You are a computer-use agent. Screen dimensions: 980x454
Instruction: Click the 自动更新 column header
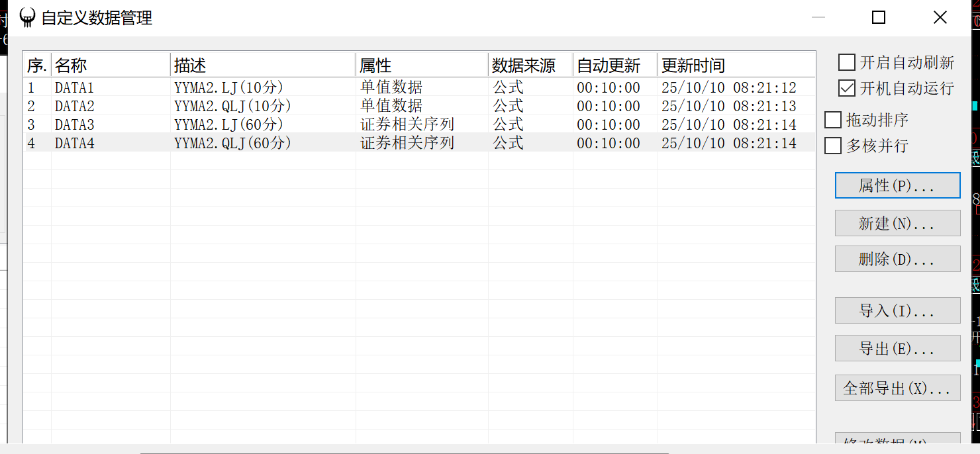pos(615,66)
